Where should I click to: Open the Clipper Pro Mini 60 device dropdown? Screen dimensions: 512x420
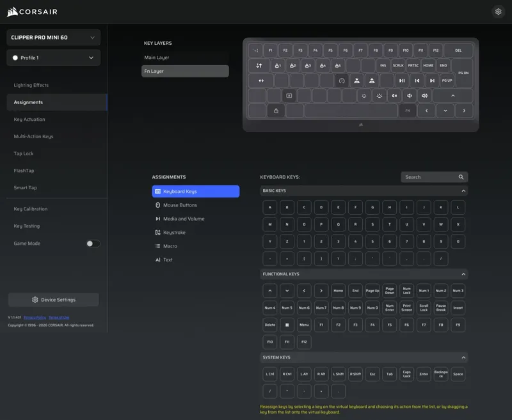tap(54, 38)
